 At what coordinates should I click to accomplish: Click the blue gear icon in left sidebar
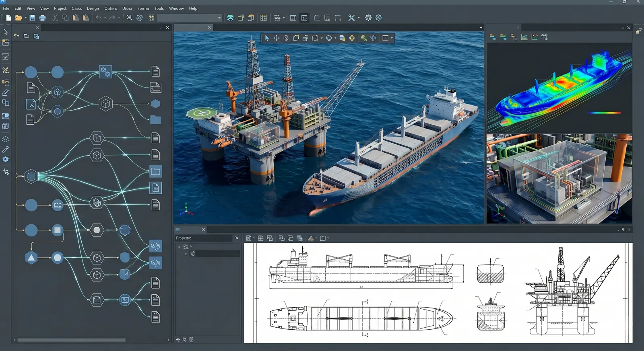pyautogui.click(x=6, y=159)
